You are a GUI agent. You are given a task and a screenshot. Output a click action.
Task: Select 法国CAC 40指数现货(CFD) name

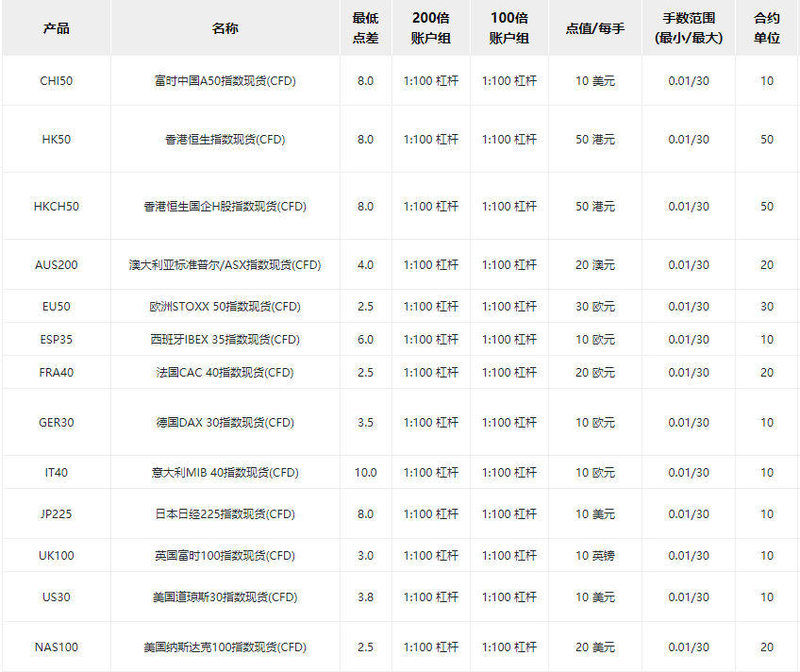pos(225,373)
